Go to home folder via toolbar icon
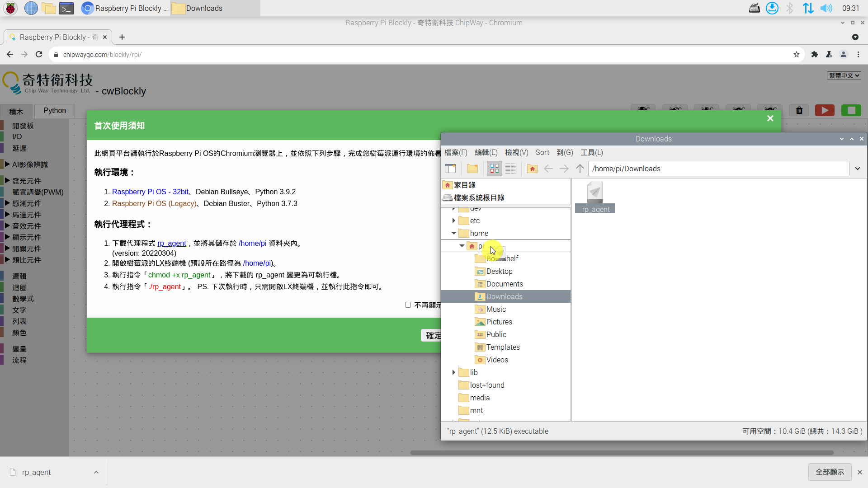 [532, 169]
